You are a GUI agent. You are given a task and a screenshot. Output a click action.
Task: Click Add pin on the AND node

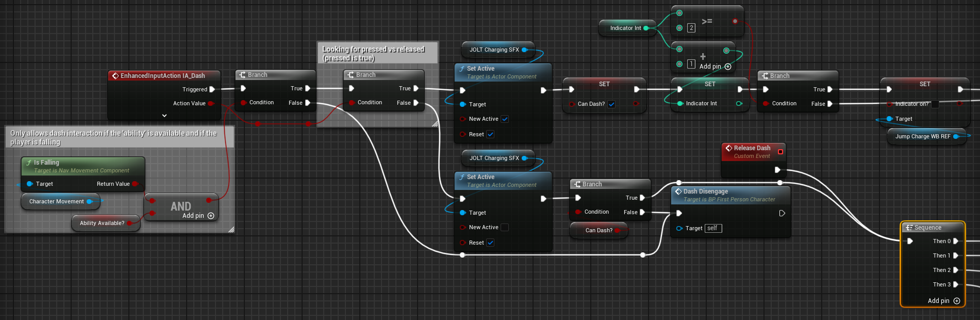click(x=210, y=216)
